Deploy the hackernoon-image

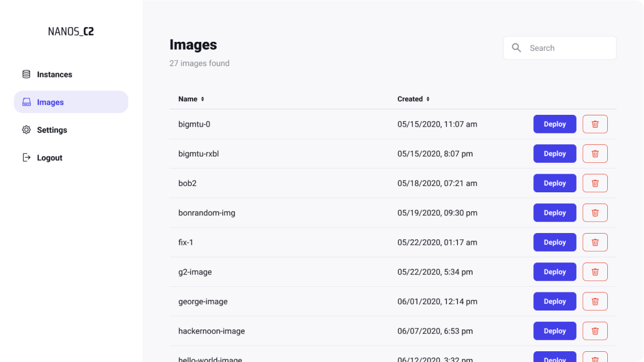coord(555,331)
